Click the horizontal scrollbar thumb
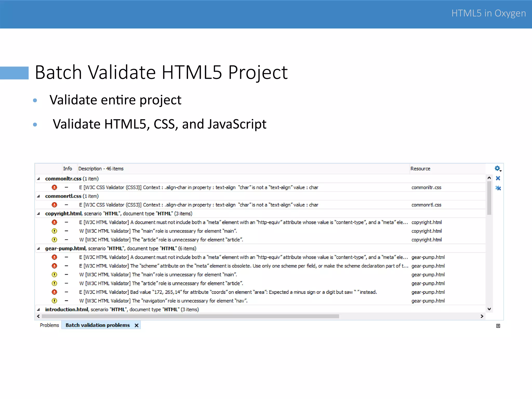This screenshot has height=399, width=532. (x=190, y=316)
